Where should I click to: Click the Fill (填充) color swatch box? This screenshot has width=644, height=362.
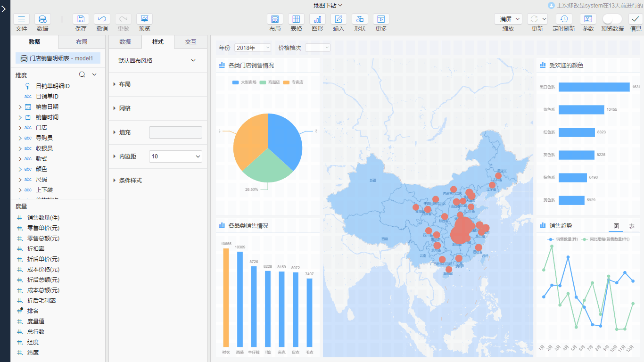tap(175, 132)
